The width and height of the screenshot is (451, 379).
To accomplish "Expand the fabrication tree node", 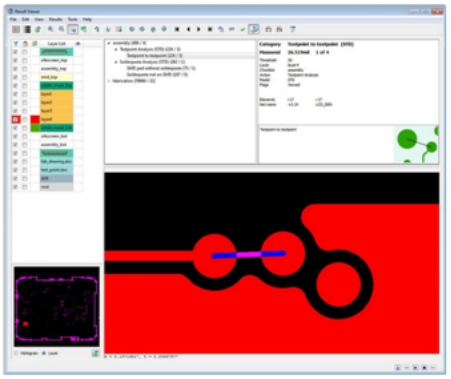I will click(x=109, y=81).
